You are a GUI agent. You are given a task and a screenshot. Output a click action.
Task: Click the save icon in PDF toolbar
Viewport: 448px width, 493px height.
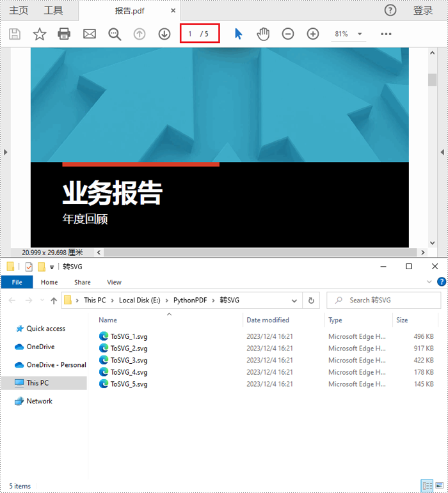pyautogui.click(x=15, y=34)
